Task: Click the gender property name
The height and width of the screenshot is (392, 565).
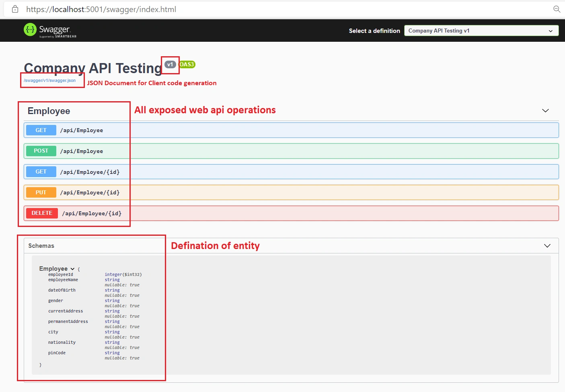Action: click(x=55, y=301)
